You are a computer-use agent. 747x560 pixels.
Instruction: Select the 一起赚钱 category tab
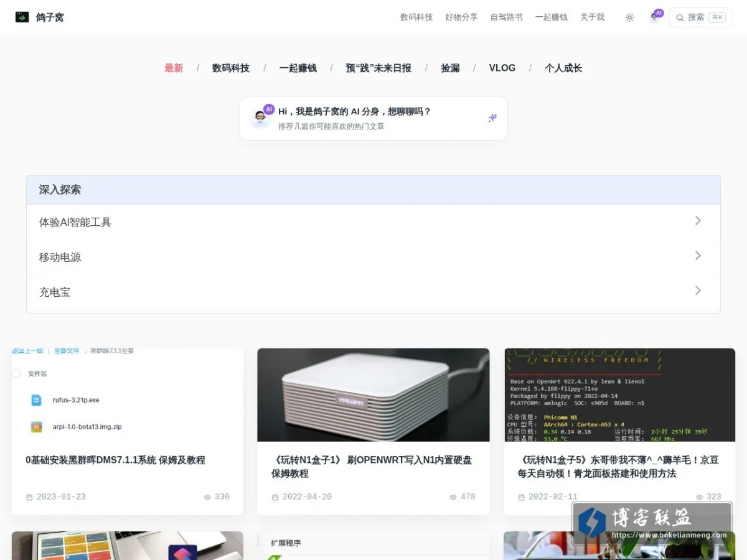point(298,68)
